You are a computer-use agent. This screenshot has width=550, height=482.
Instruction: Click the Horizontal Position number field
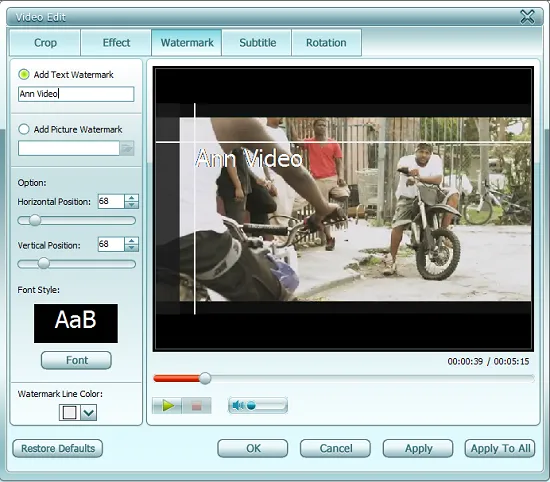pos(111,201)
